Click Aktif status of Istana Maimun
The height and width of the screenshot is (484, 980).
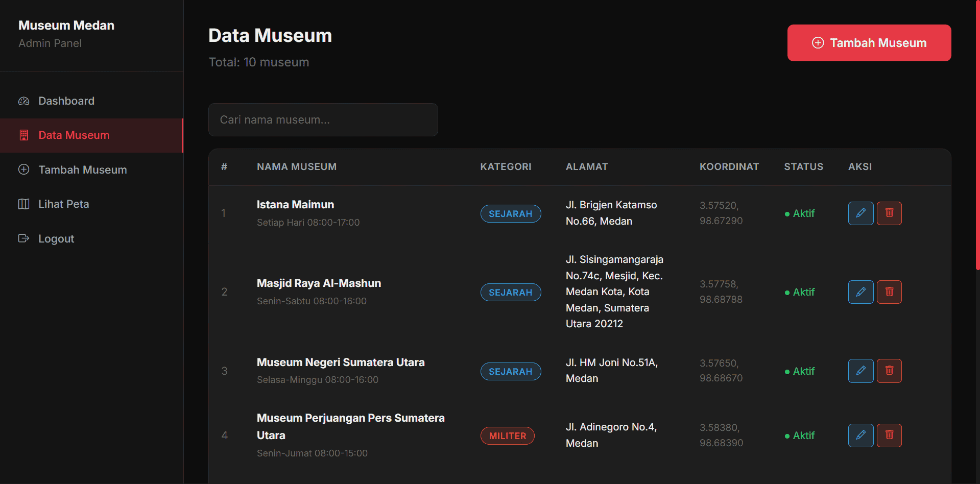pyautogui.click(x=800, y=214)
